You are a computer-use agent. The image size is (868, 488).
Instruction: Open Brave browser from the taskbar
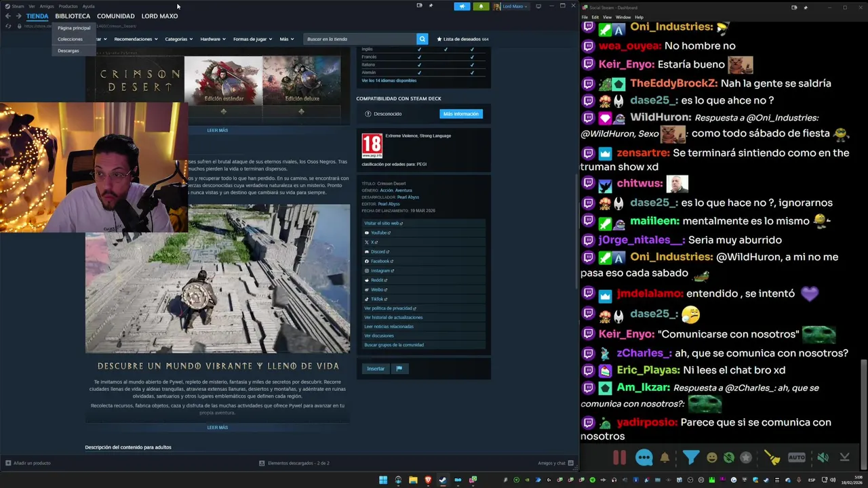pyautogui.click(x=428, y=480)
